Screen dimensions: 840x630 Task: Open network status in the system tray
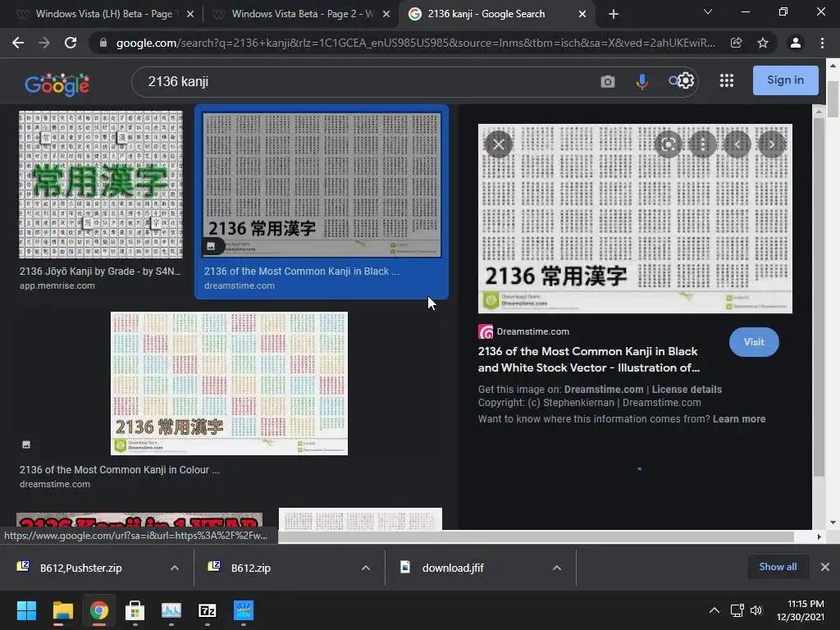[737, 610]
